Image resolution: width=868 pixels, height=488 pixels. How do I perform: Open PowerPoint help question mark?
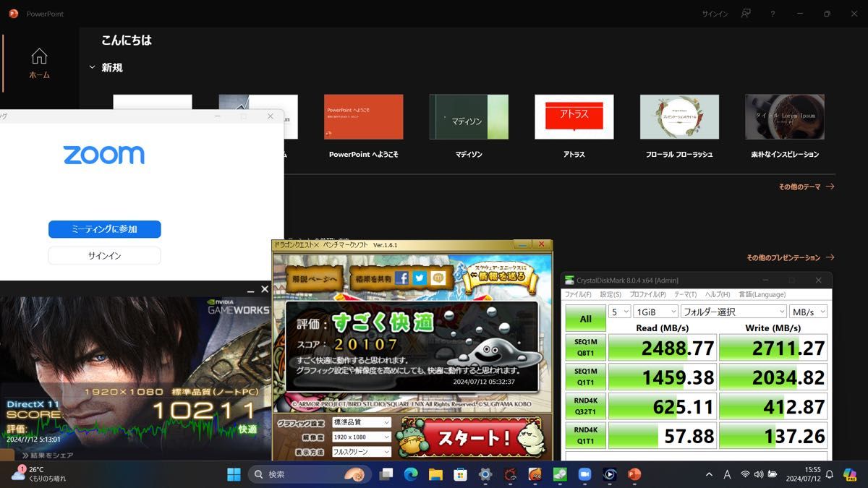click(773, 14)
